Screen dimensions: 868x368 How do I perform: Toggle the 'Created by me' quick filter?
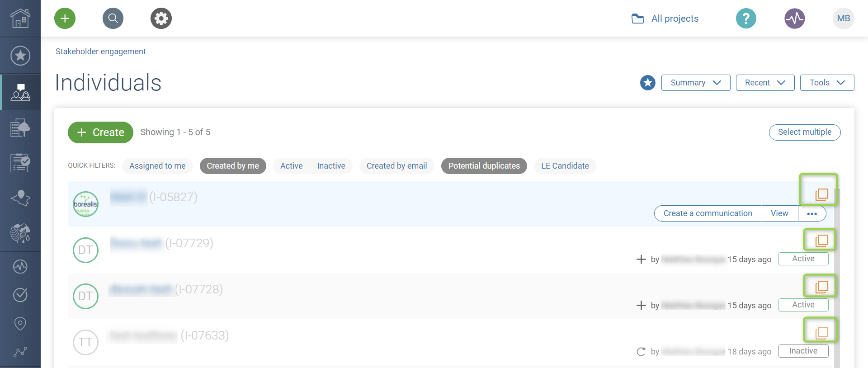point(233,166)
